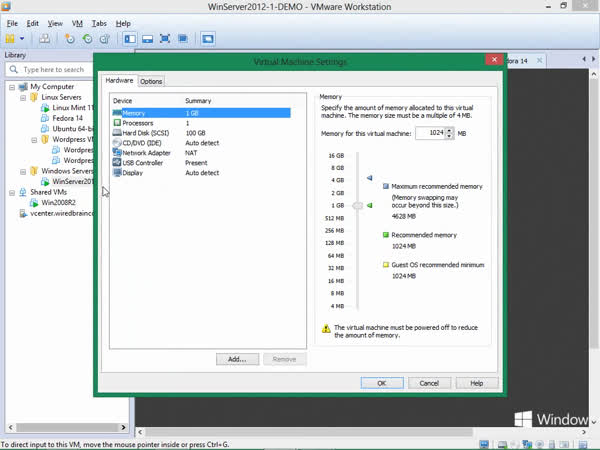
Task: Take a snapshot using the toolbar icon
Action: click(x=70, y=39)
